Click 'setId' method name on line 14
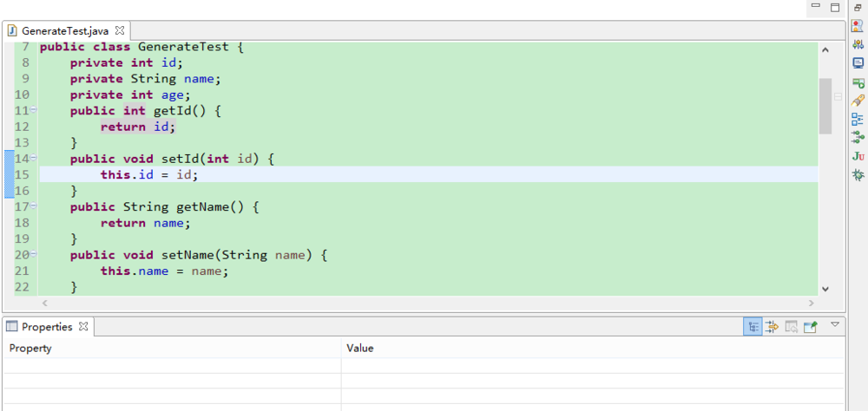Image resolution: width=868 pixels, height=411 pixels. (x=180, y=159)
